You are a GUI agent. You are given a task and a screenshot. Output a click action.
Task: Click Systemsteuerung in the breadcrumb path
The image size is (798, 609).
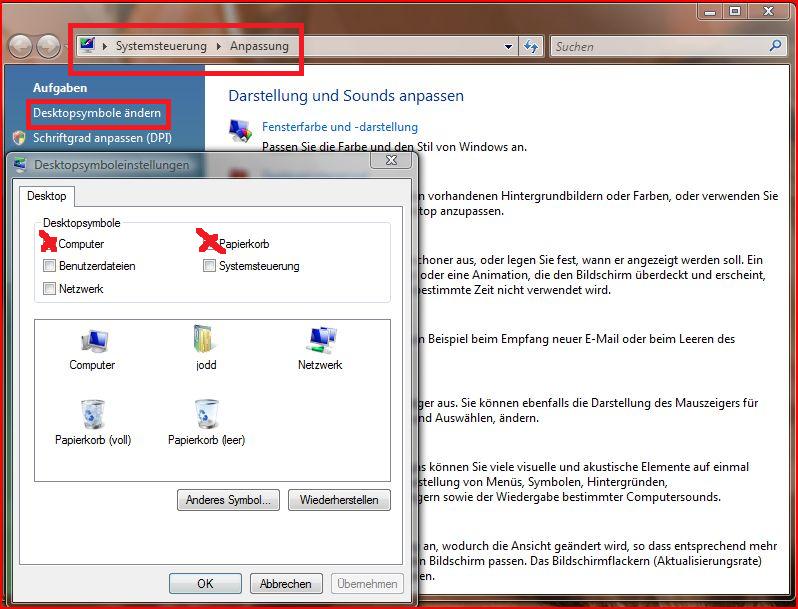point(161,46)
